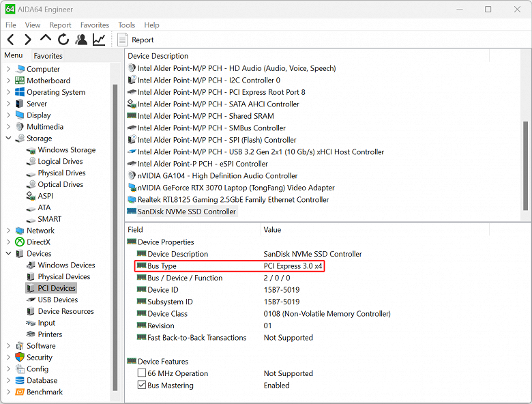532x404 pixels.
Task: Click the Report document icon
Action: click(123, 40)
